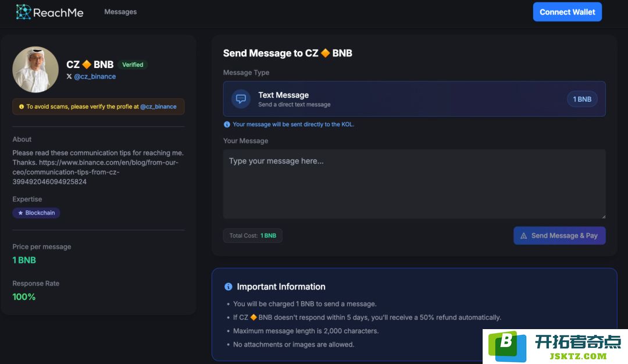Click the chat bubble message icon
Image resolution: width=628 pixels, height=364 pixels.
241,98
